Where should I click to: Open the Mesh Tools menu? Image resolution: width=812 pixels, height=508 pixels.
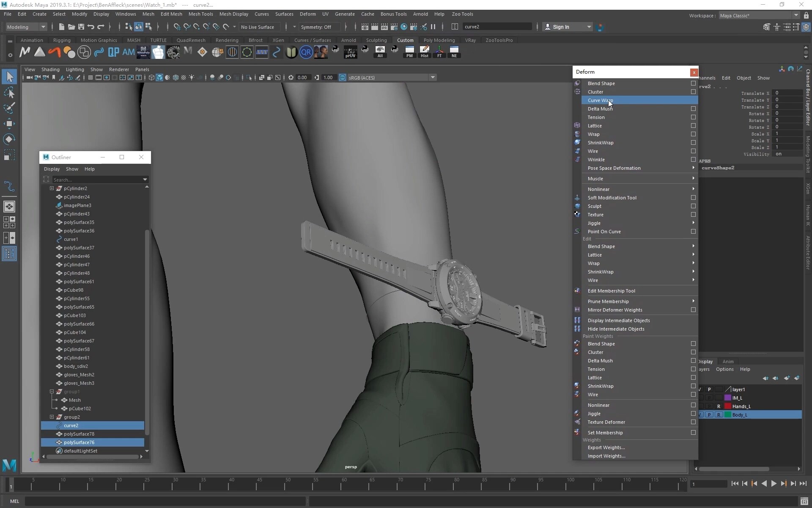201,14
